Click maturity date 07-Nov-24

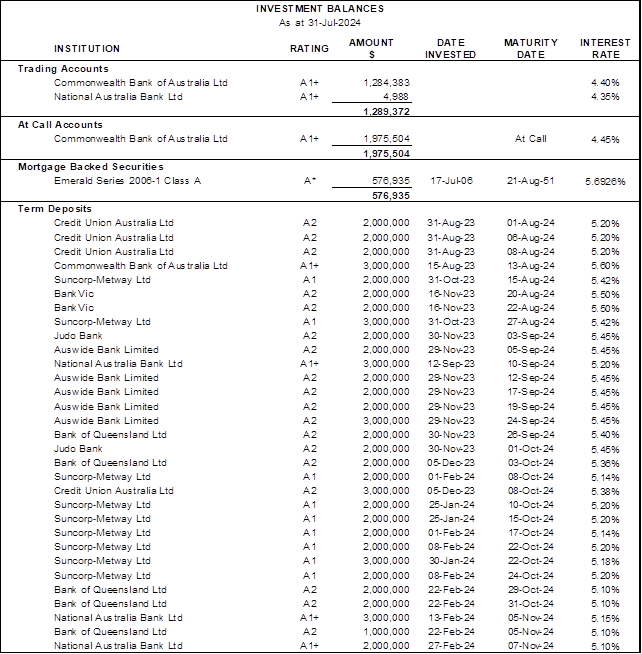tap(531, 646)
